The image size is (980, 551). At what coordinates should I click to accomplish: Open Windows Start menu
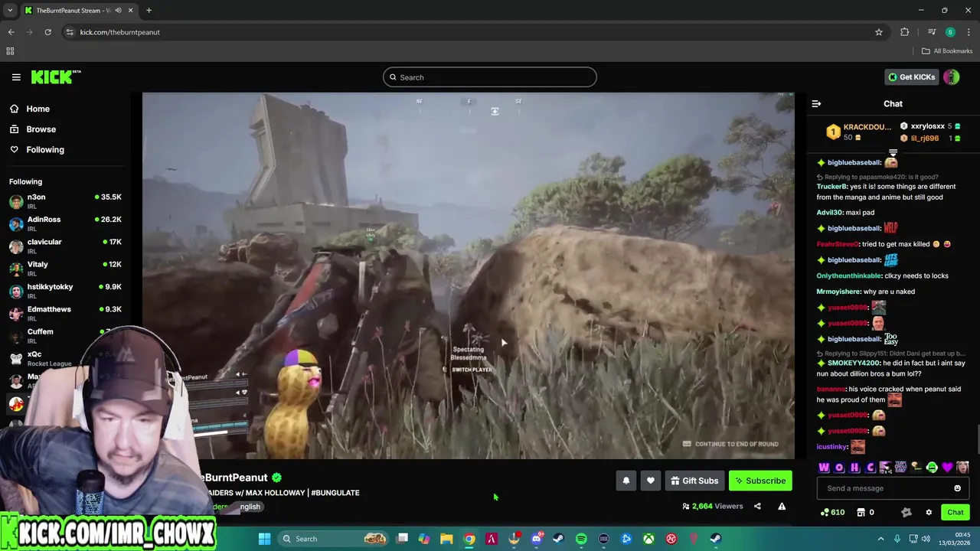(x=264, y=539)
